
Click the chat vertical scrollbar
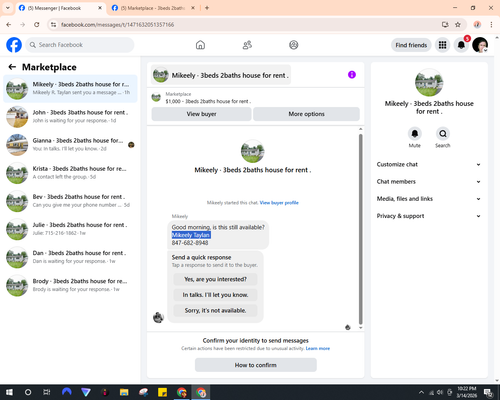click(x=360, y=229)
